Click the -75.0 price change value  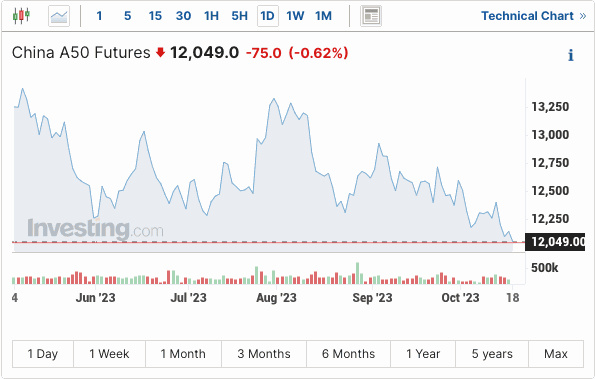coord(264,53)
